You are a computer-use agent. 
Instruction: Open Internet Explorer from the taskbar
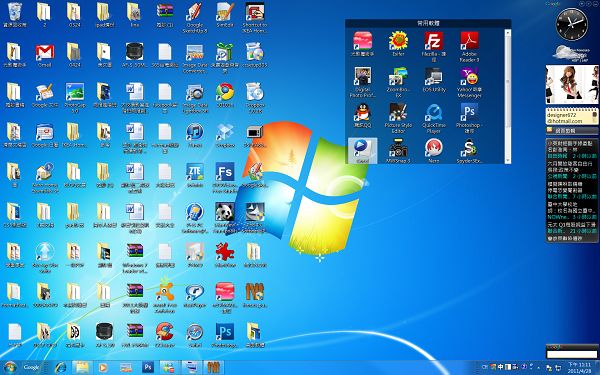pyautogui.click(x=60, y=368)
